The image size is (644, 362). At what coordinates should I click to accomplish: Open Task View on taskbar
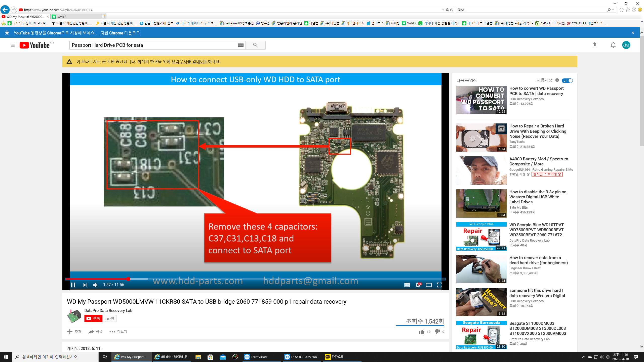point(105,357)
